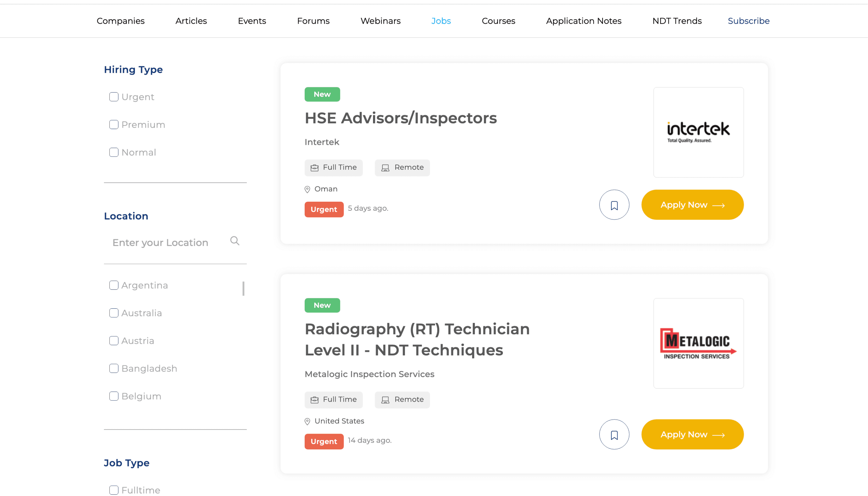Go to the Webinars section
868x496 pixels.
pyautogui.click(x=380, y=21)
